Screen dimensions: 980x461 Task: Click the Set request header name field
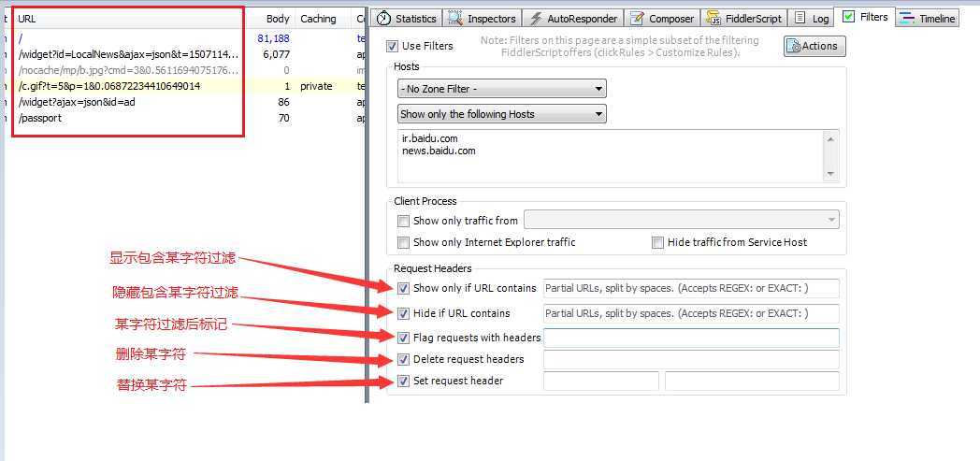pos(601,381)
